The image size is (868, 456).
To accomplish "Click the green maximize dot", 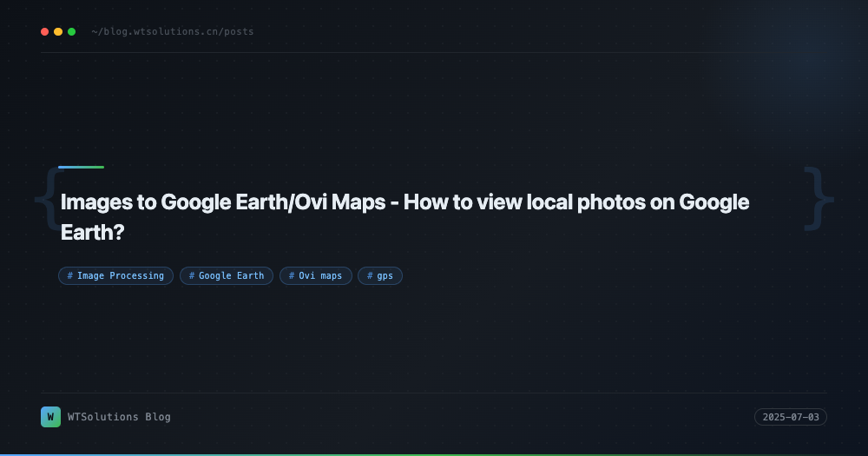I will pyautogui.click(x=71, y=31).
